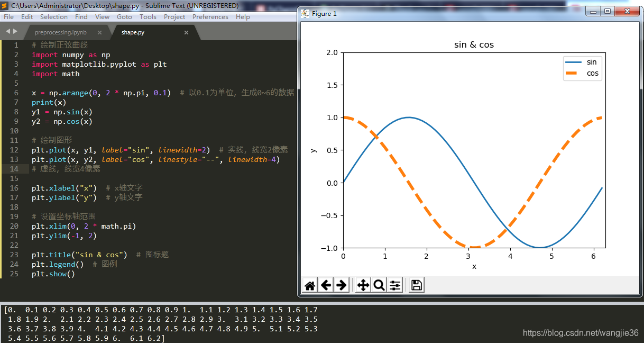The image size is (644, 343).
Task: Click the plt.xlim(0, 2 * math.pi) line
Action: pos(84,226)
